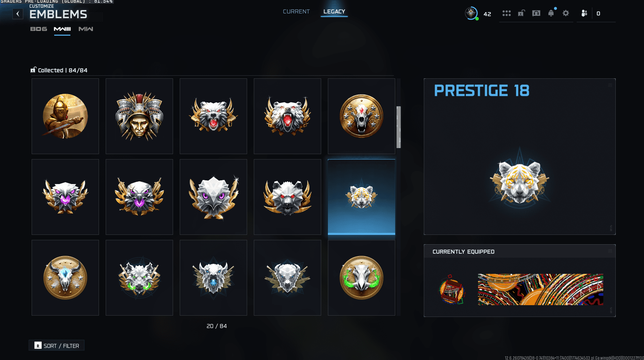
Task: Click the player rank avatar icon
Action: 471,13
